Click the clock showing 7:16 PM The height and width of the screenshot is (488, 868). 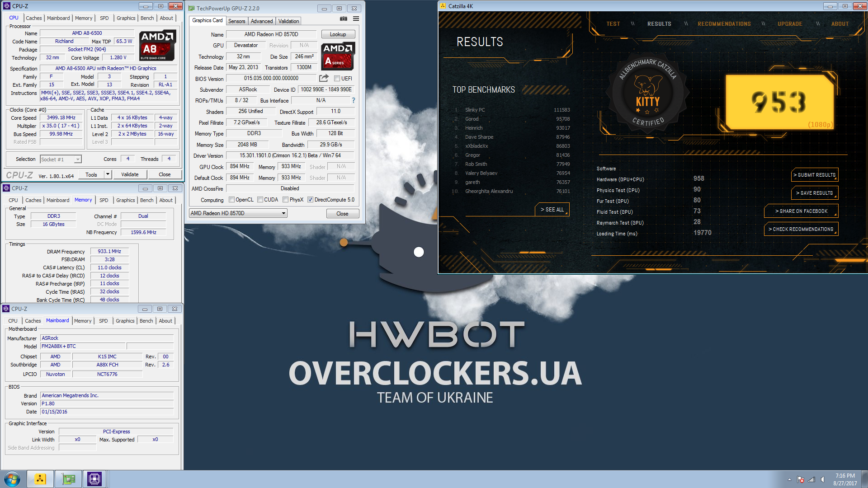point(845,476)
